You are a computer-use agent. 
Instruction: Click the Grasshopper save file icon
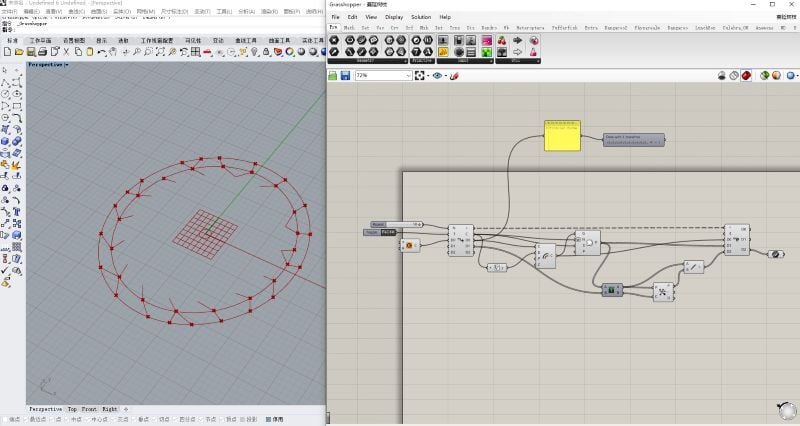(345, 75)
